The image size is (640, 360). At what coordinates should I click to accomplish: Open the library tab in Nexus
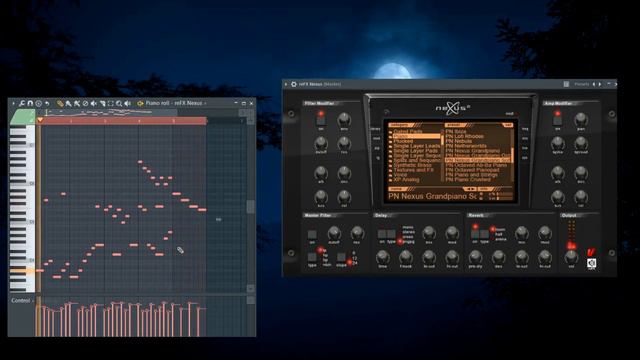coord(376,129)
